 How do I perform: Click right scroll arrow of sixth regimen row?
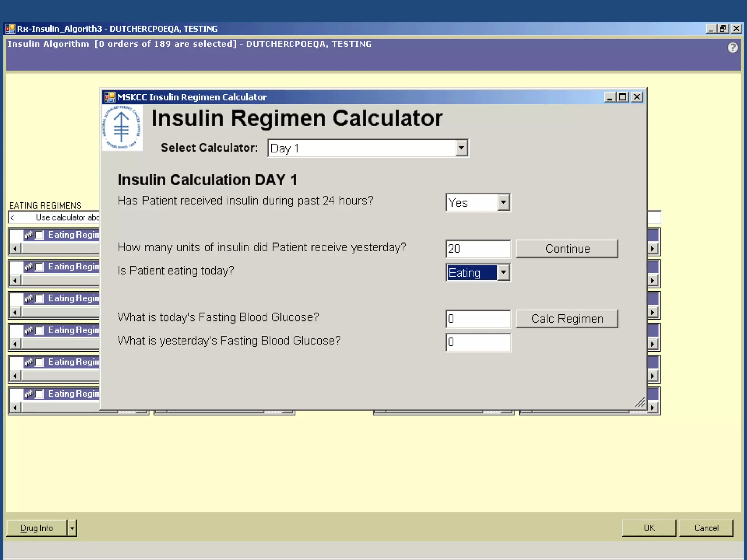point(653,407)
